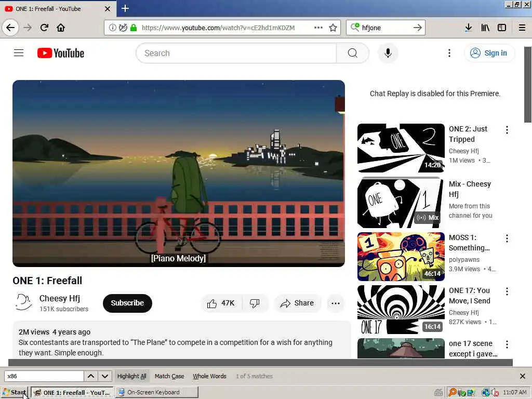This screenshot has height=399, width=532.
Task: Click the Sign in button
Action: tap(488, 53)
